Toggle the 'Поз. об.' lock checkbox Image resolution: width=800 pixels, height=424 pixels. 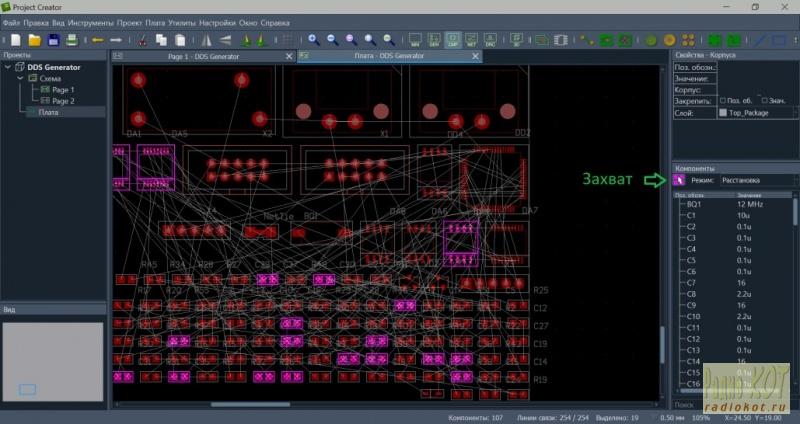722,101
